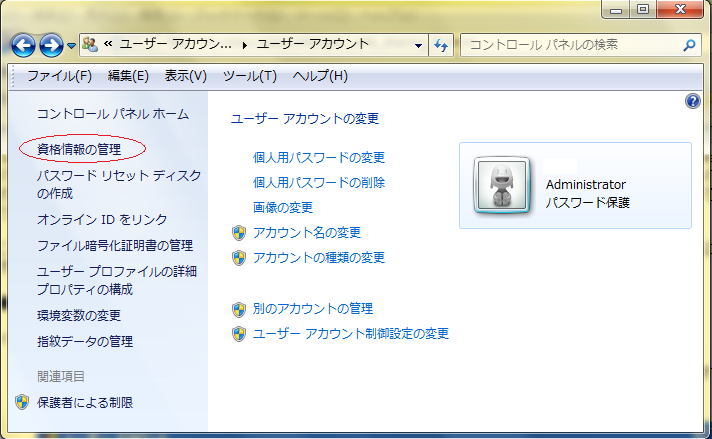Select 個人用パスワードの変更 link
712x439 pixels.
click(x=319, y=157)
